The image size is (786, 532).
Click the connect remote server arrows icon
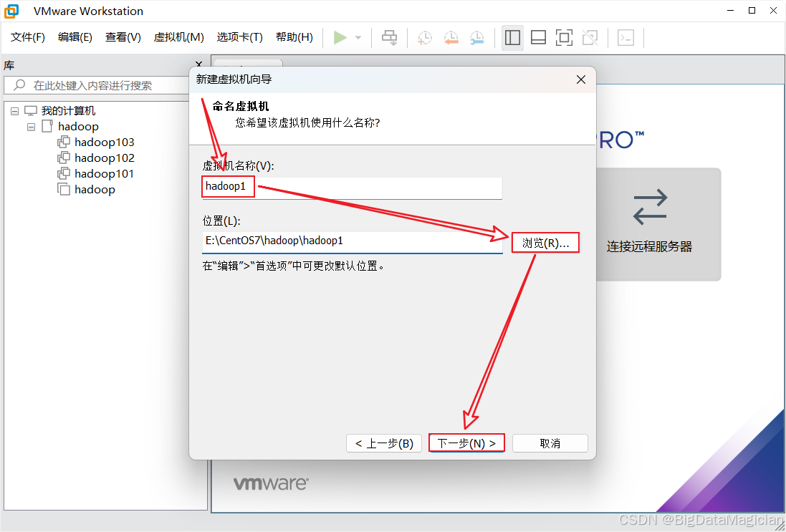(650, 207)
